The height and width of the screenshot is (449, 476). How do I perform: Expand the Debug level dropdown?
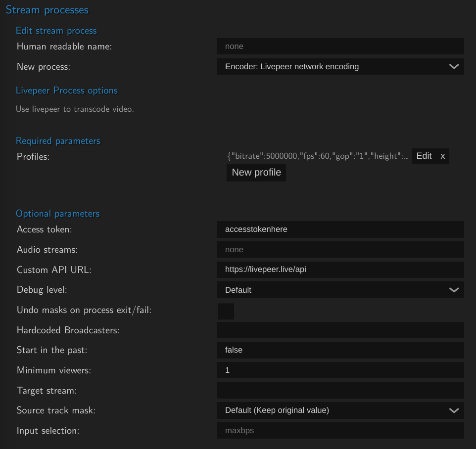(x=340, y=290)
